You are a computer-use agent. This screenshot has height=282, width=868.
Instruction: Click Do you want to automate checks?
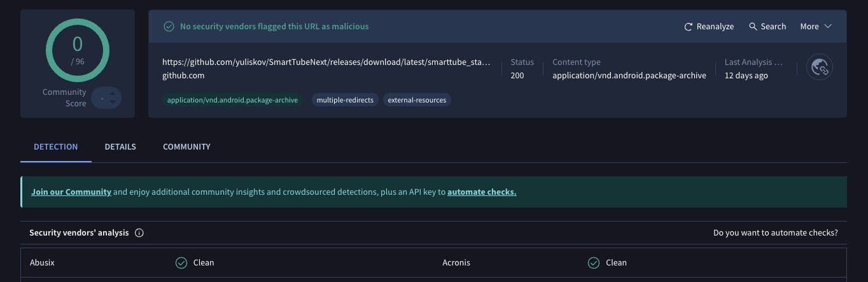coord(775,233)
